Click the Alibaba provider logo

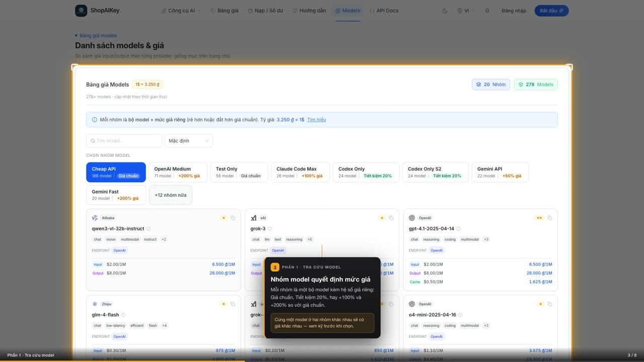coord(95,218)
